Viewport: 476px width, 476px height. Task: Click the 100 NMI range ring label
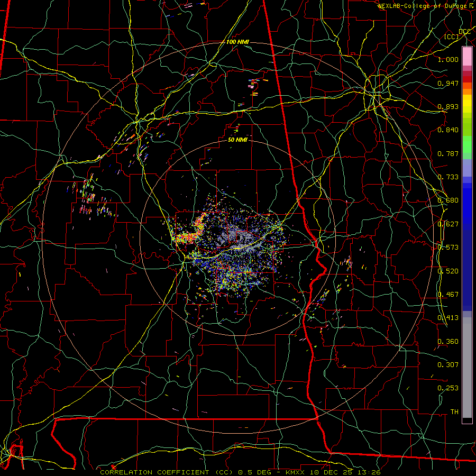(x=237, y=42)
